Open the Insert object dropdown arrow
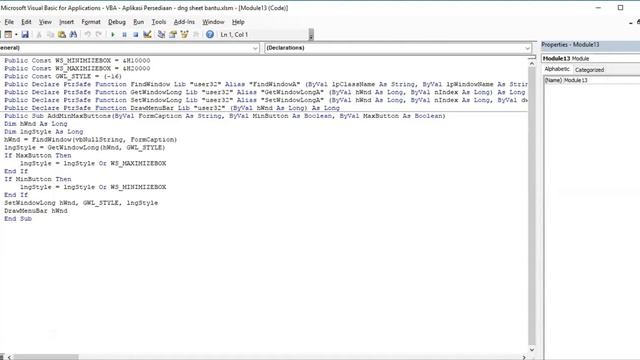 coord(16,35)
